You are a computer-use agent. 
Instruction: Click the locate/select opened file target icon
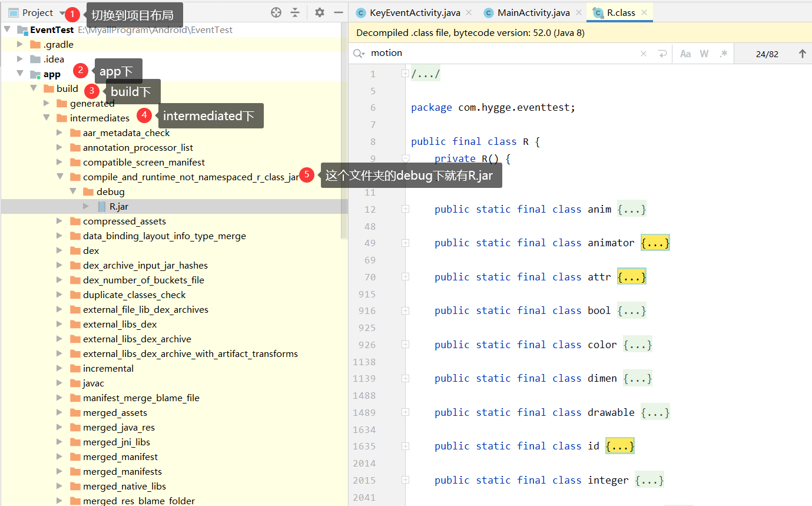[276, 12]
